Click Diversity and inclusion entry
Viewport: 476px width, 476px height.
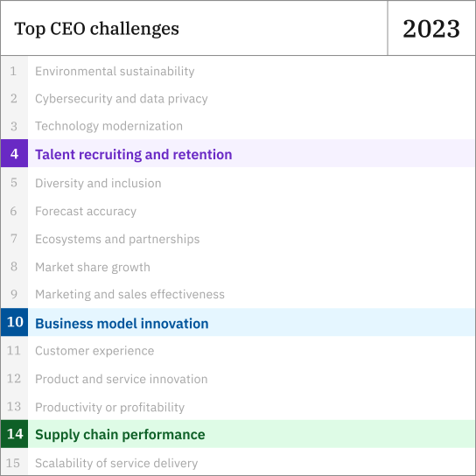[98, 184]
